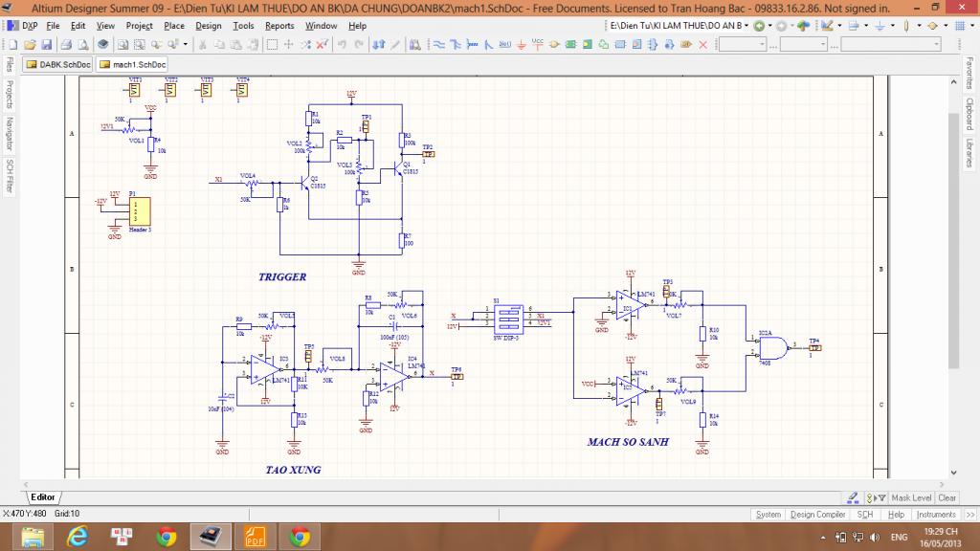Click the Print icon in toolbar
This screenshot has width=980, height=551.
pyautogui.click(x=67, y=44)
